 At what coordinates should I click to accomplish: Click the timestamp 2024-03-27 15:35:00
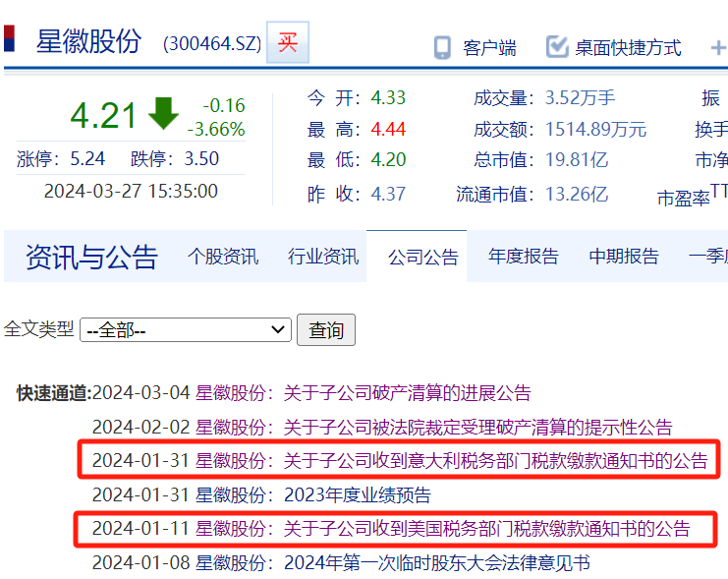pyautogui.click(x=131, y=191)
